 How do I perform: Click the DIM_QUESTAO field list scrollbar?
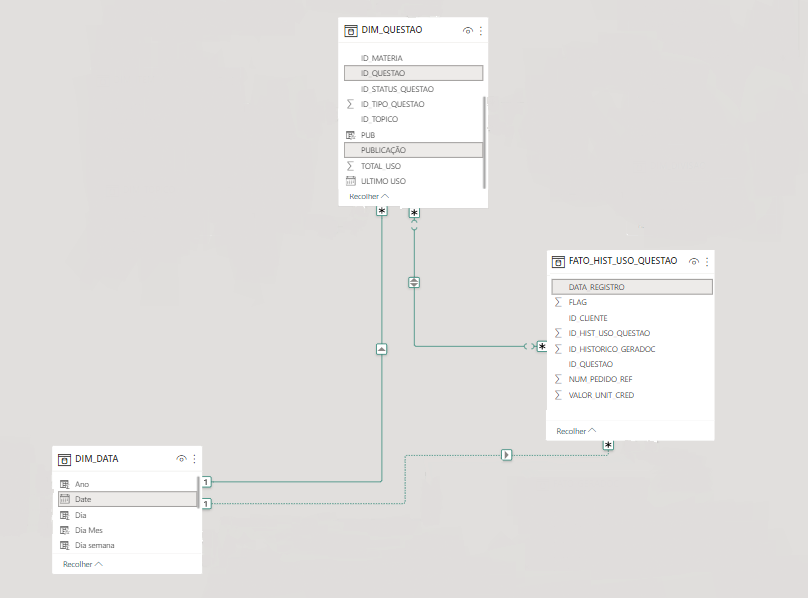[484, 142]
